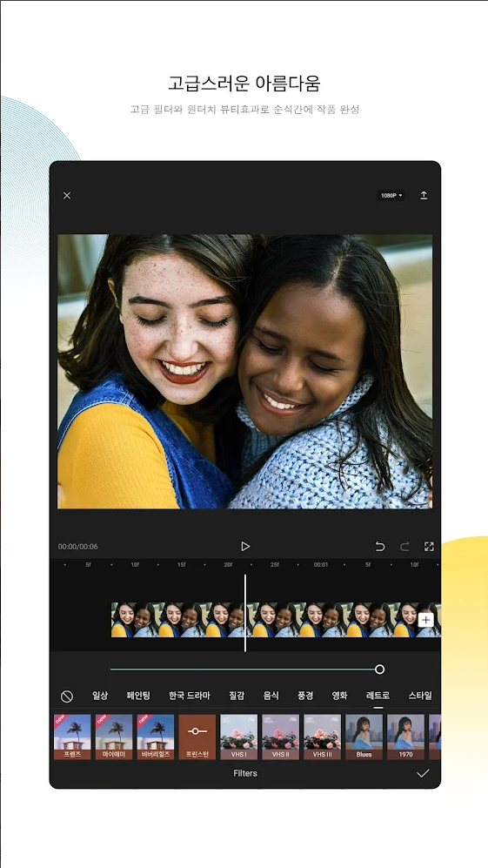Add a clip with the plus button
This screenshot has height=868, width=488.
[x=425, y=620]
